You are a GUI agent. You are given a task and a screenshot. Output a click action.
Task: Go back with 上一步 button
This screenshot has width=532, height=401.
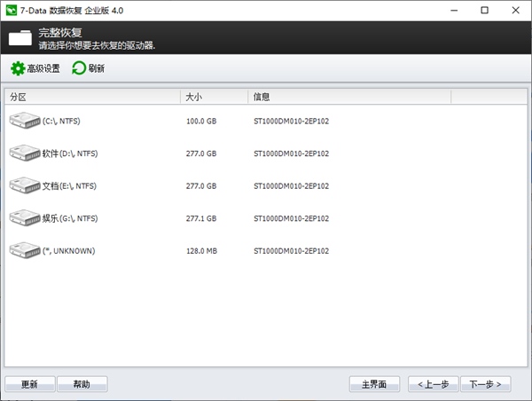pos(434,384)
